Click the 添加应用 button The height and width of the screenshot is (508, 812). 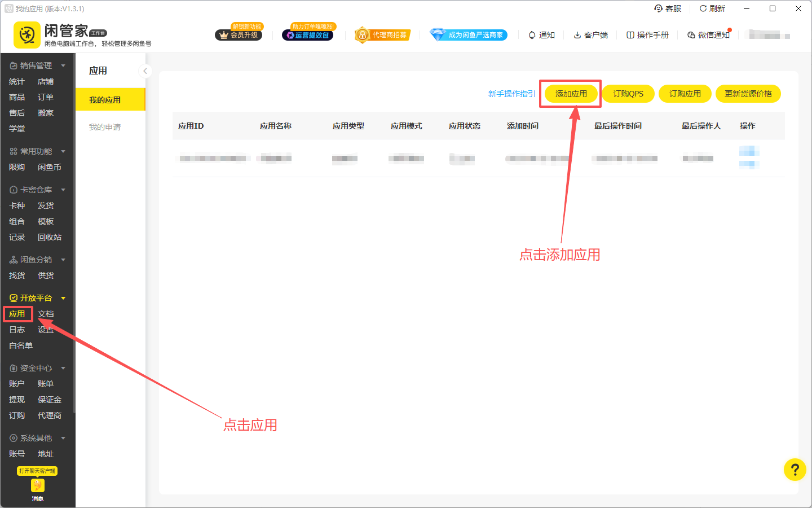pyautogui.click(x=571, y=94)
